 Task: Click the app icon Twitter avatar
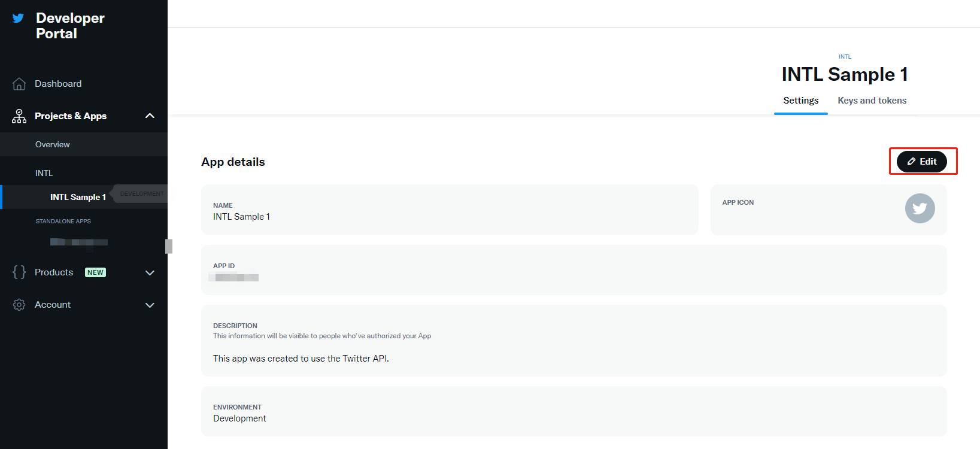pos(920,208)
